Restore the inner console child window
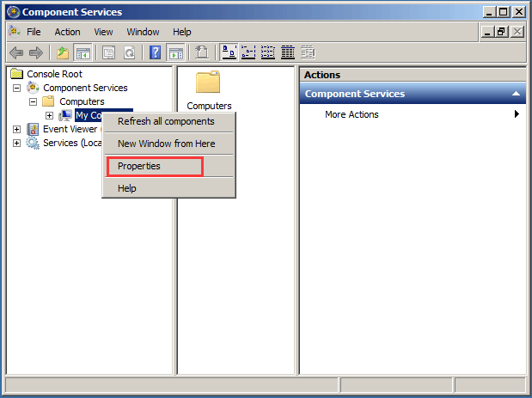Viewport: 532px width, 398px height. [501, 32]
